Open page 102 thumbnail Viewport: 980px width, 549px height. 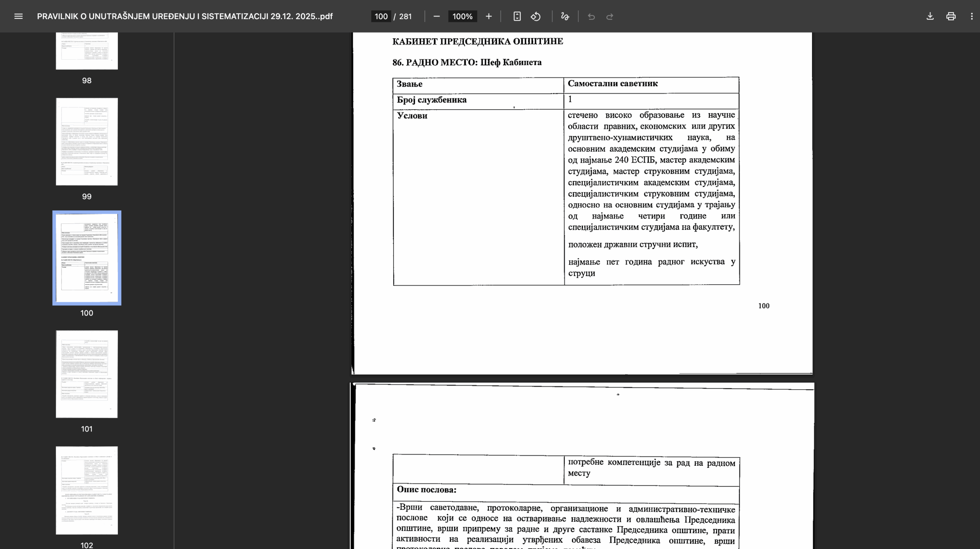coord(87,490)
